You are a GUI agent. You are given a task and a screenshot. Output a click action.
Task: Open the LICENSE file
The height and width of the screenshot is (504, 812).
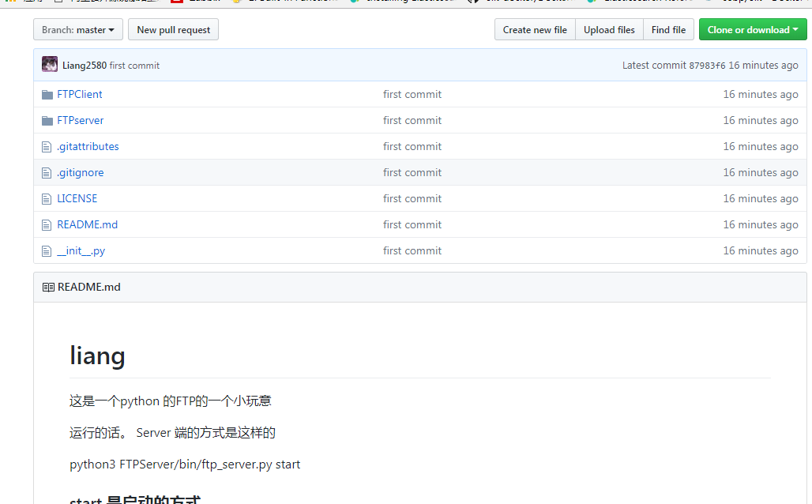77,198
